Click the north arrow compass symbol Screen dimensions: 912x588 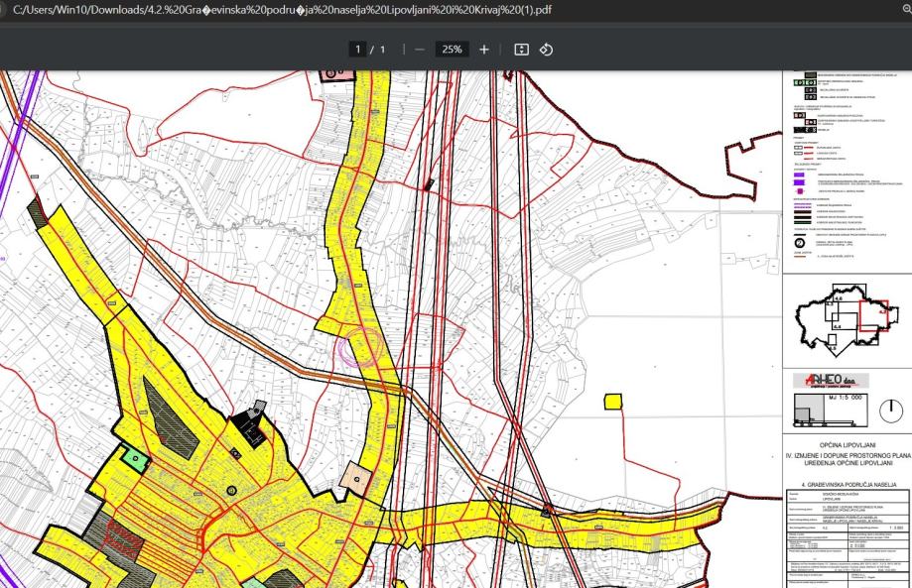[x=891, y=411]
